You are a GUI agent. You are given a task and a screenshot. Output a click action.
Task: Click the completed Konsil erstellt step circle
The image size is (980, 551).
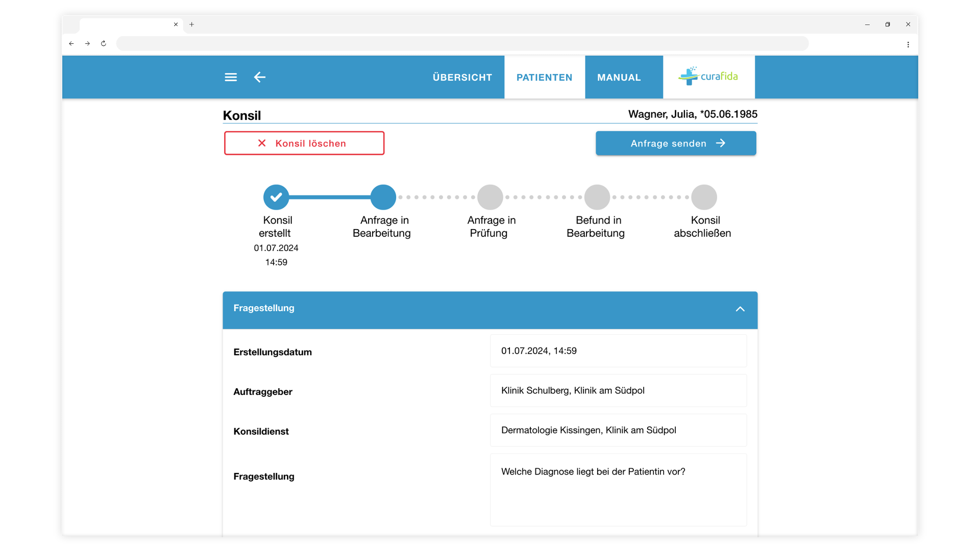(x=276, y=197)
